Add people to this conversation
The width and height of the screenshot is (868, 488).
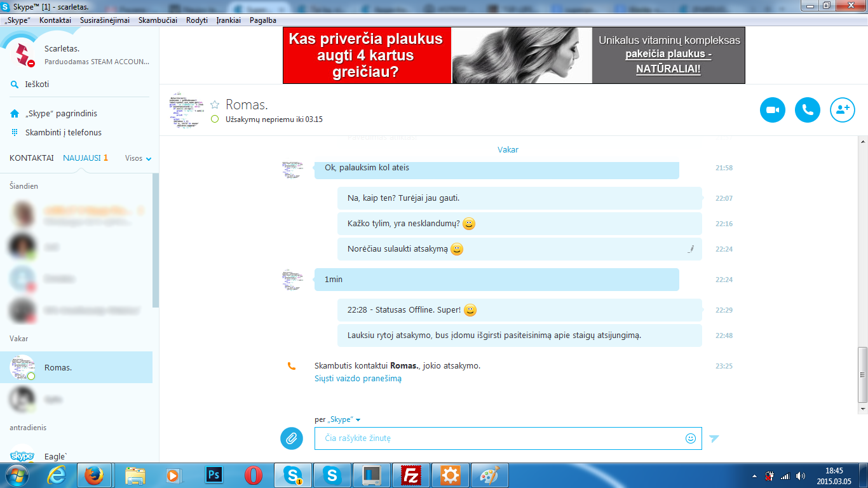click(843, 110)
